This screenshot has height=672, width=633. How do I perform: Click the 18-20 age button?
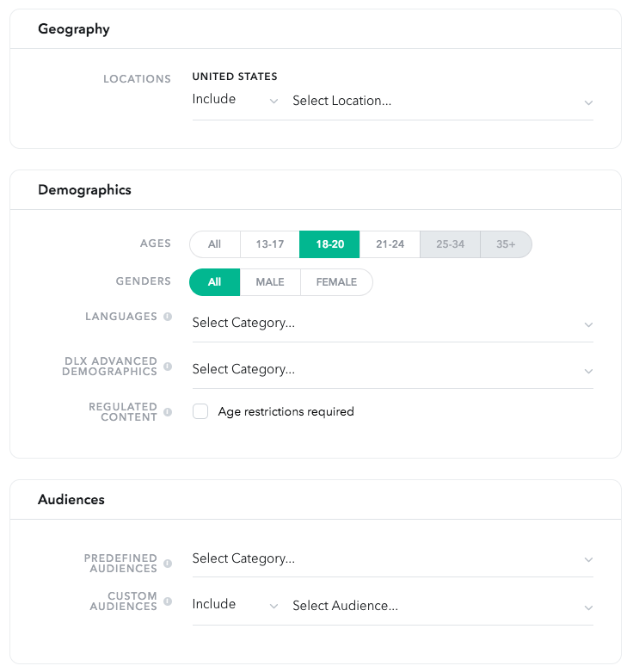tap(329, 244)
